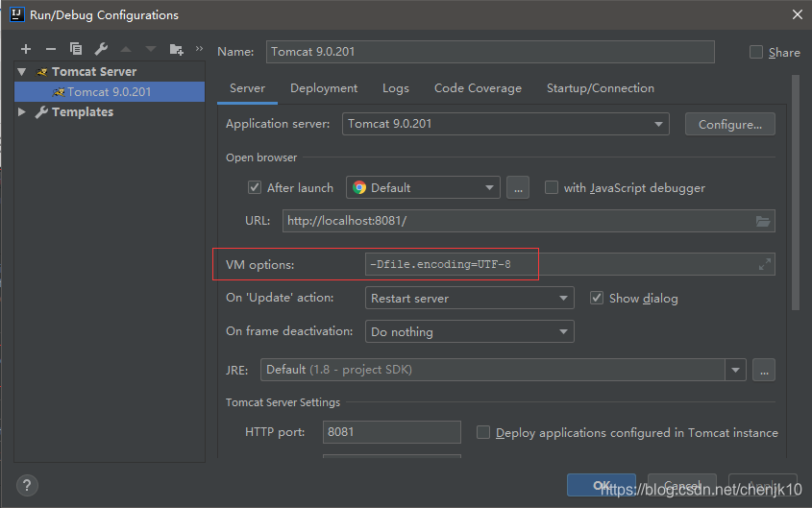
Task: Toggle Show dialog checkbox
Action: (x=597, y=298)
